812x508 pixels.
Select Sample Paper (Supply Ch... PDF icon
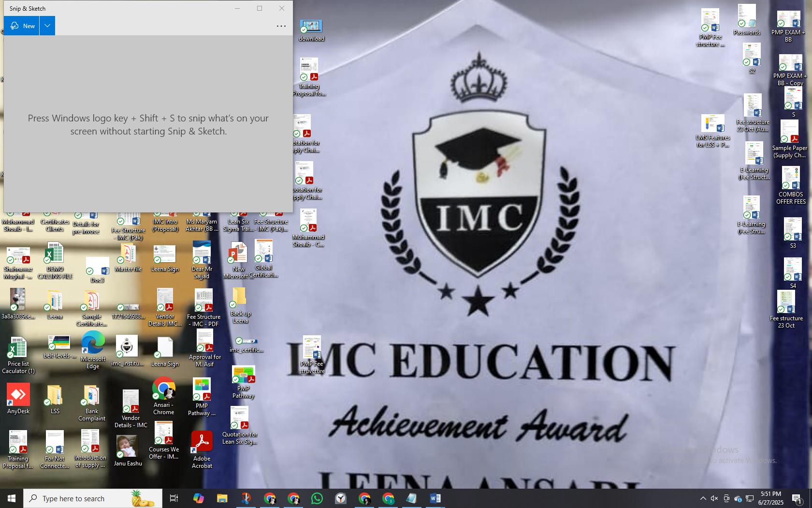[789, 140]
